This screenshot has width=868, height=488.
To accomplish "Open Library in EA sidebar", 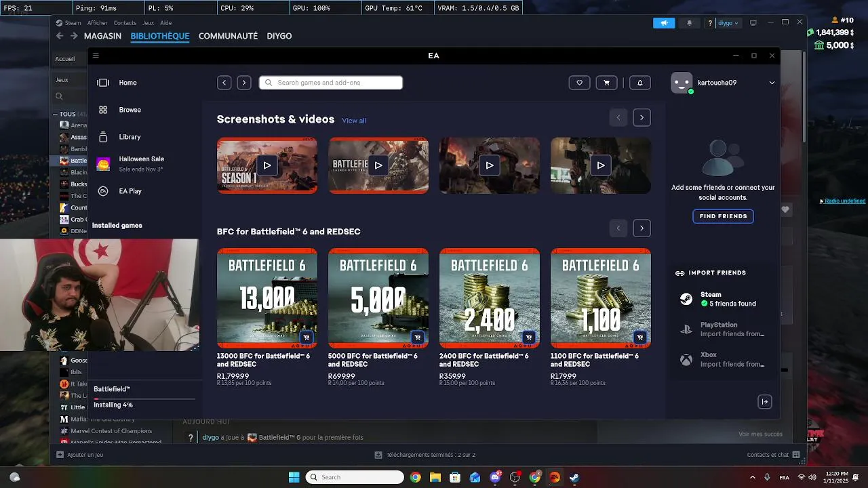I will (x=130, y=137).
